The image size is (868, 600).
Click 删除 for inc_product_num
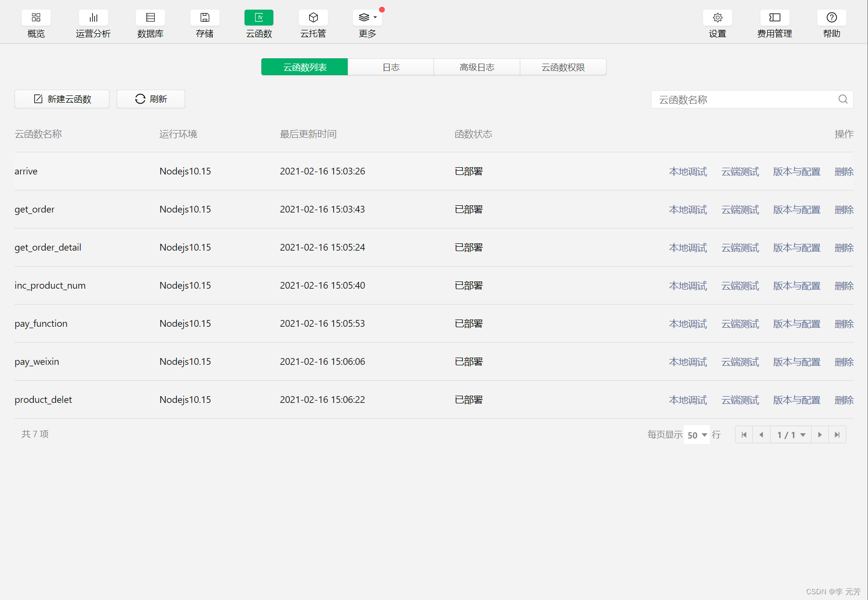[x=844, y=286]
